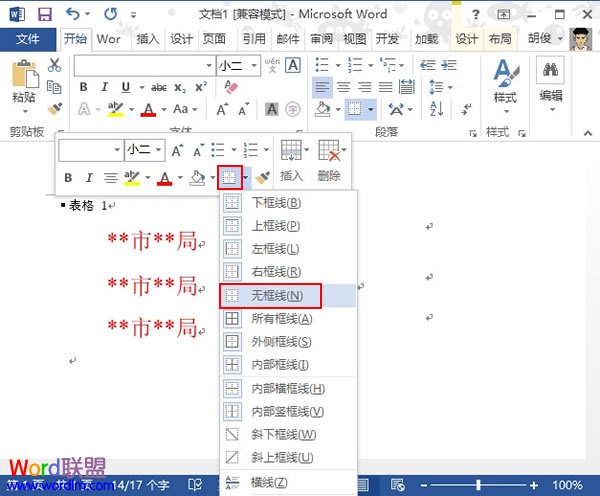Screen dimensions: 600x496
Task: Toggle Bold in the ribbon font group
Action: (82, 87)
